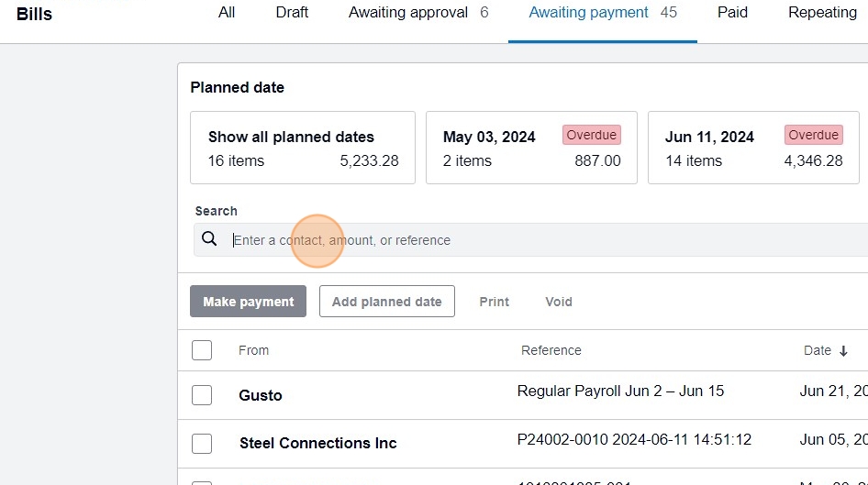Switch to the Repeating tab

pos(822,13)
